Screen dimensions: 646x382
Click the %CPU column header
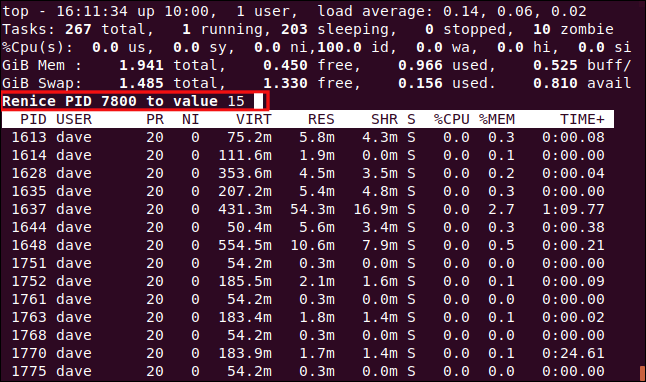(x=452, y=119)
